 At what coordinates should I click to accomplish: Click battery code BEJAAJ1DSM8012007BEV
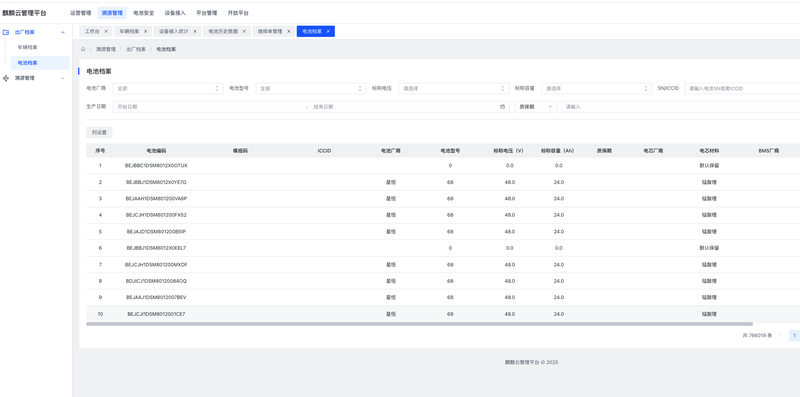click(x=156, y=297)
